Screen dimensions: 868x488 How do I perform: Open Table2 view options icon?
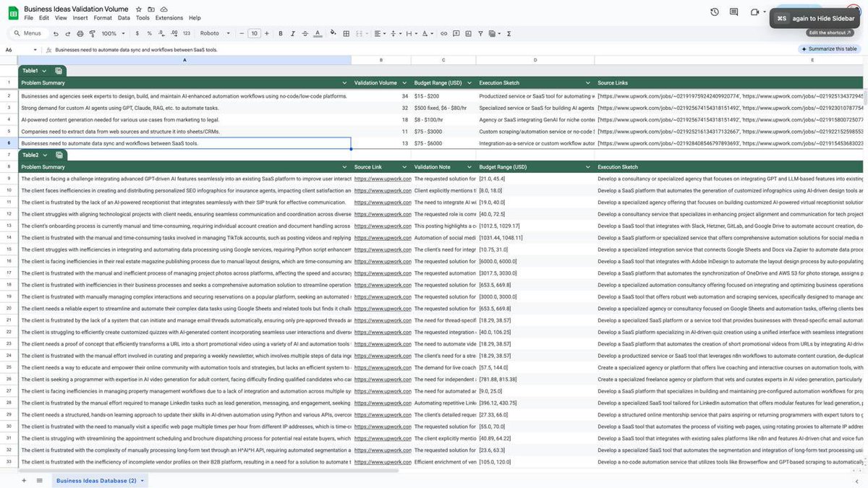(x=59, y=155)
